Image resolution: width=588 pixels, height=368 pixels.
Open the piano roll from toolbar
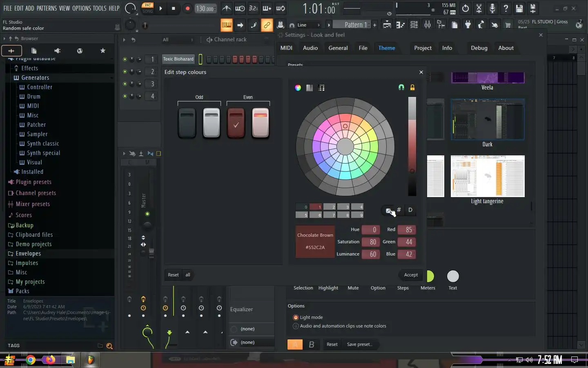pyautogui.click(x=401, y=25)
